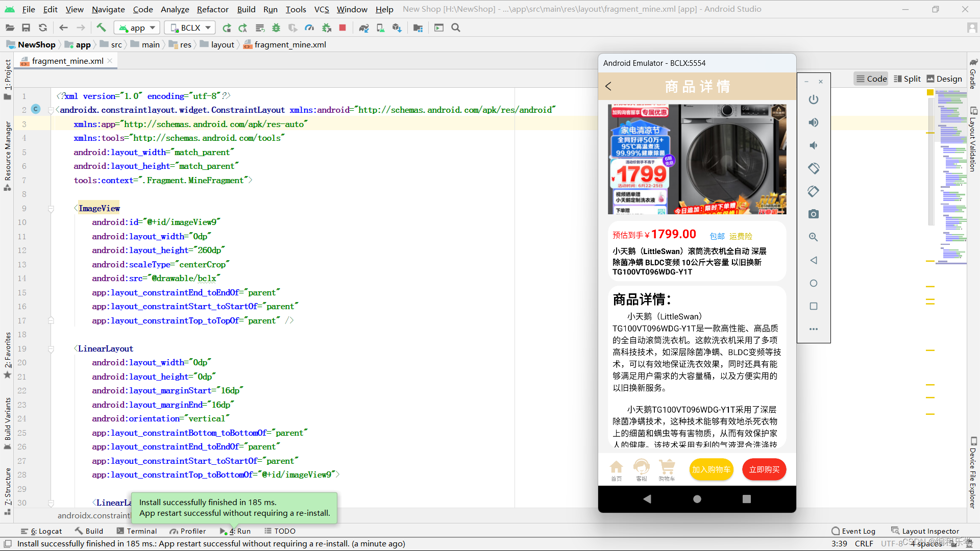Tap the 首页 home icon in app
The image size is (980, 551).
[617, 470]
